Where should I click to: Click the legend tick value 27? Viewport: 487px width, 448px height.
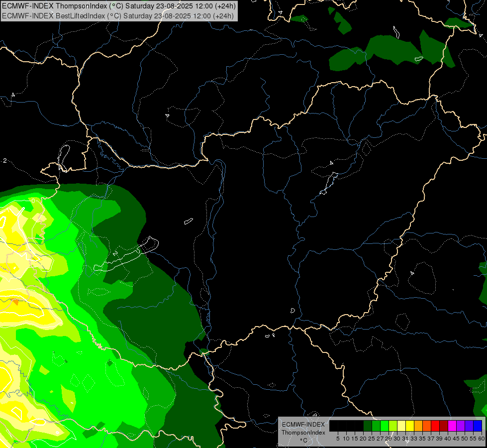click(x=380, y=439)
